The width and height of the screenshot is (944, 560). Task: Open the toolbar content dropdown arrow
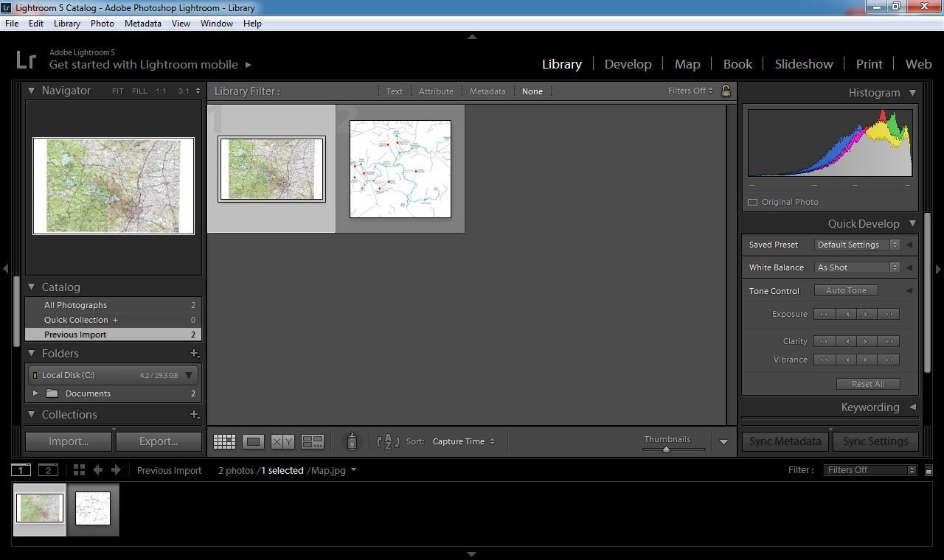point(723,442)
